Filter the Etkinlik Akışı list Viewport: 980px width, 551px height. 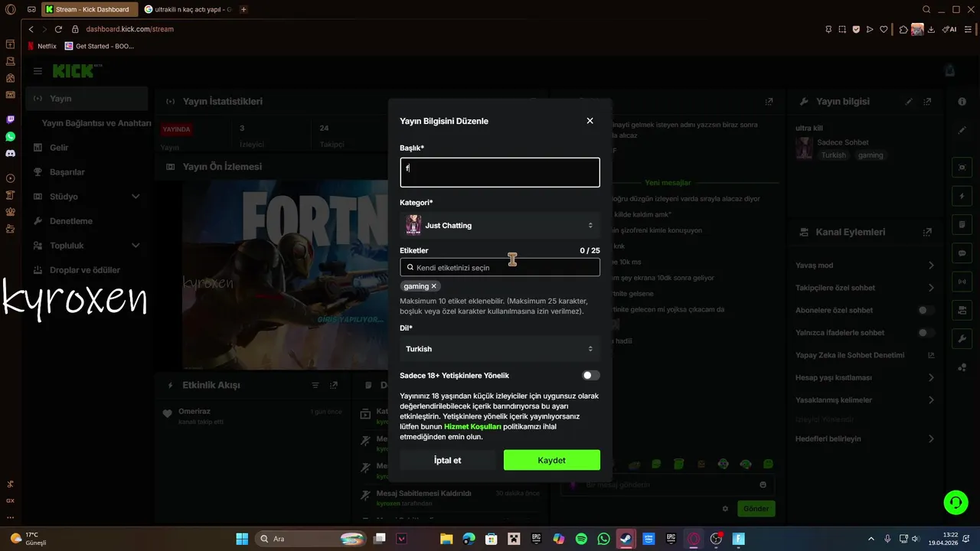[315, 385]
